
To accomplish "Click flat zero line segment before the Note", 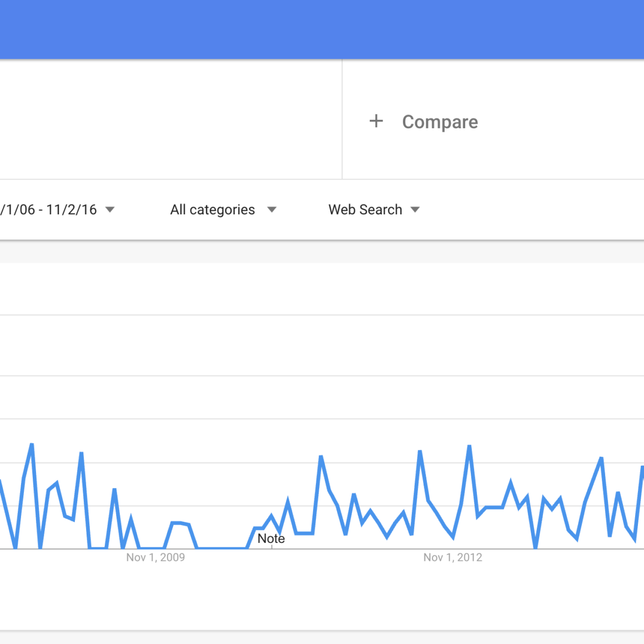I will (x=222, y=548).
